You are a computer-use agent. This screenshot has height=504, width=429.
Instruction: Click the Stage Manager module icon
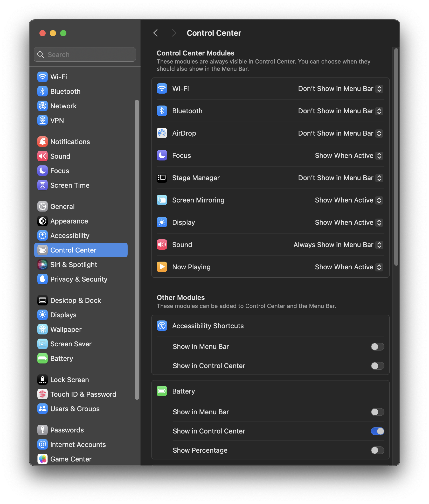pyautogui.click(x=162, y=178)
